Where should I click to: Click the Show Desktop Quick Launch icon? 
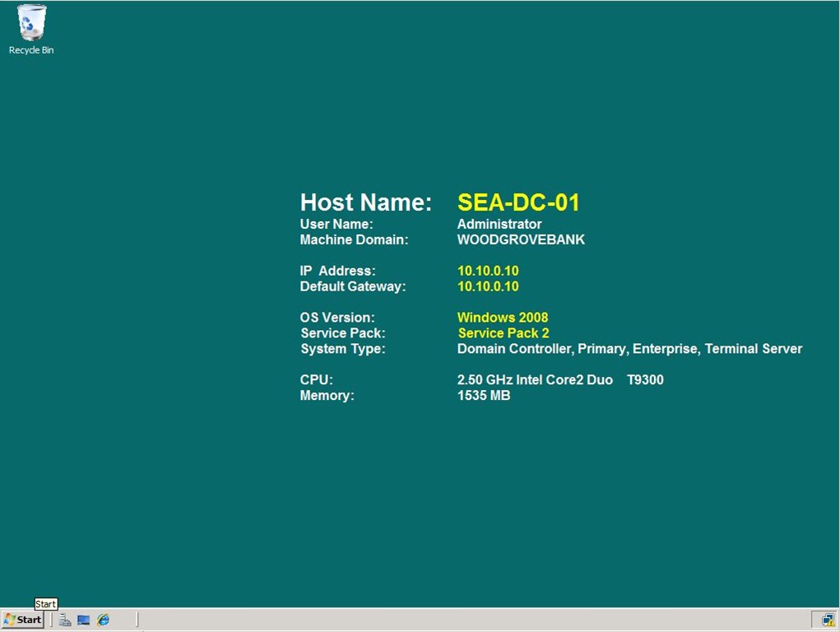pyautogui.click(x=84, y=620)
